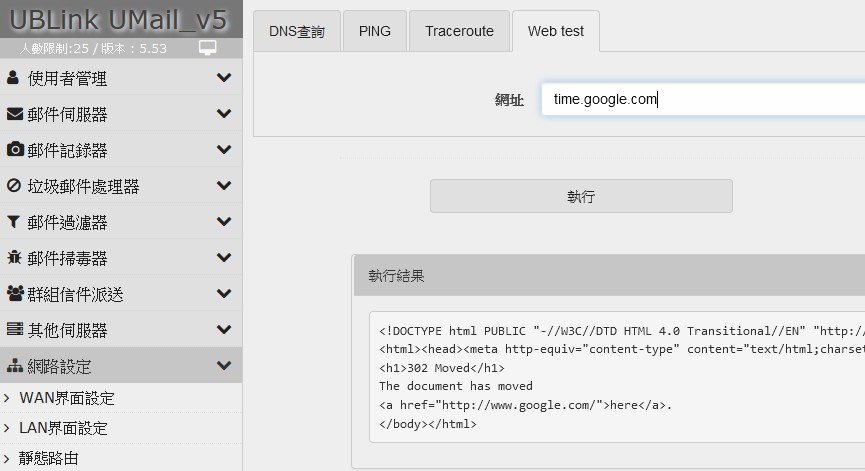
Task: Expand the 郵件伺服器 chevron arrow
Action: pyautogui.click(x=224, y=114)
